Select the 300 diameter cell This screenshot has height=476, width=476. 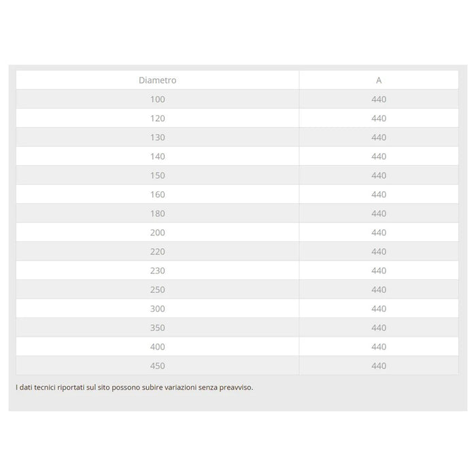pyautogui.click(x=157, y=309)
